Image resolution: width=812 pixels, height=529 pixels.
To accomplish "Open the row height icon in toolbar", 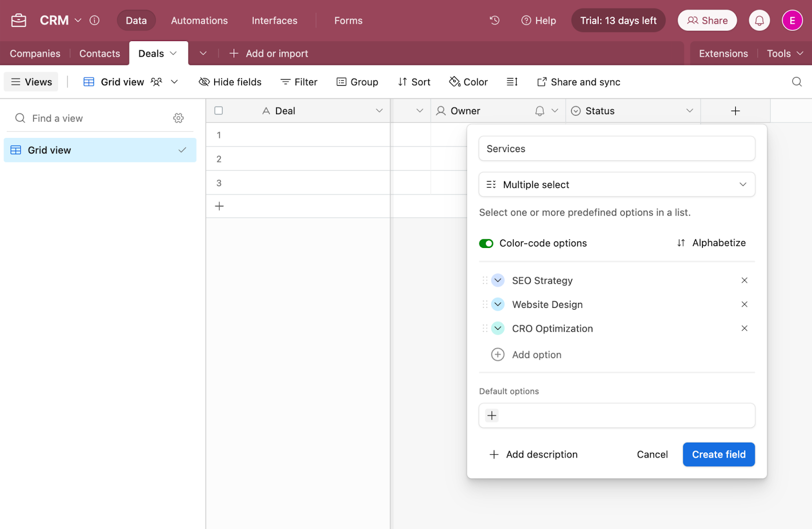I will (x=512, y=82).
